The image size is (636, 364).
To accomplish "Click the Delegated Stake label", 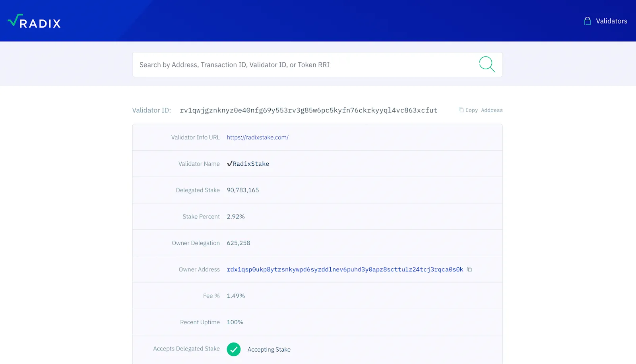I will [198, 190].
